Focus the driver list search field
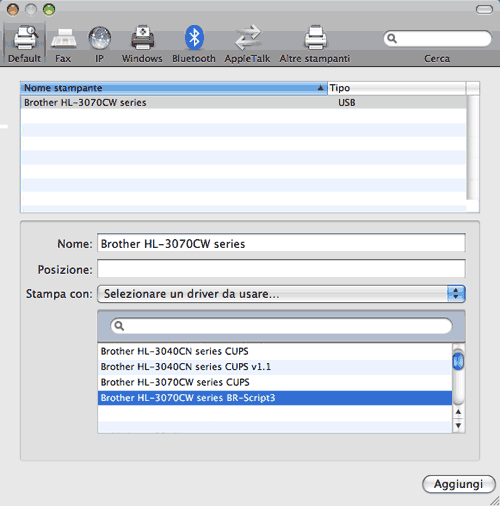Image resolution: width=500 pixels, height=506 pixels. (281, 326)
